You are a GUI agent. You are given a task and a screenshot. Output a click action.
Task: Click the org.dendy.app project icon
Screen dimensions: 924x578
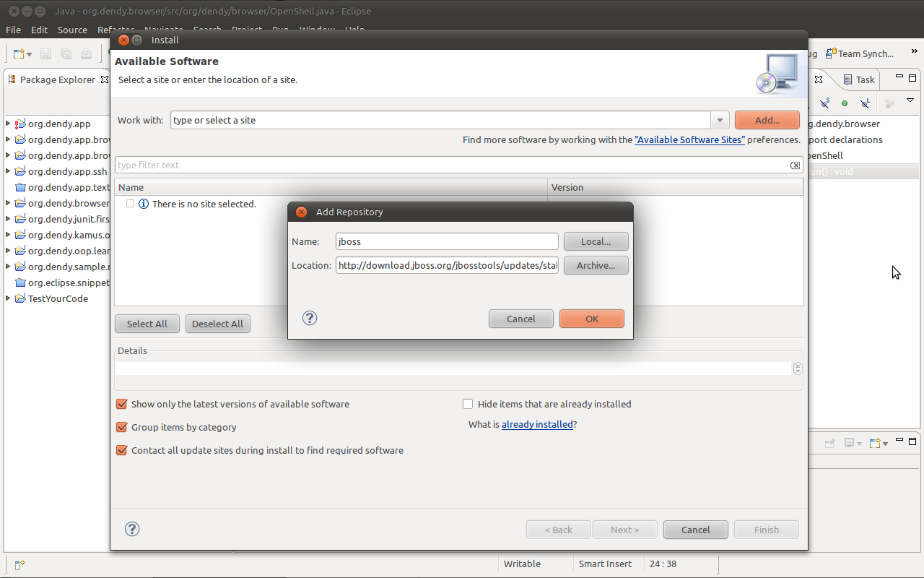point(20,124)
